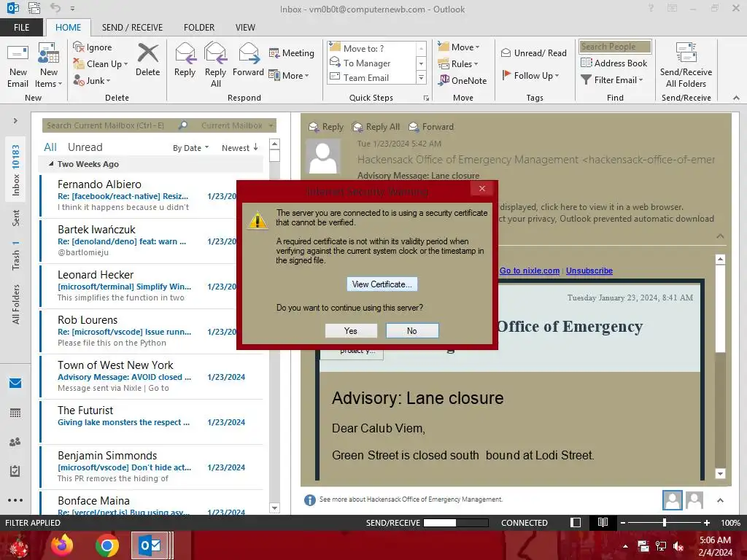The height and width of the screenshot is (560, 747).
Task: Open Quick Steps dialog launcher
Action: (x=426, y=98)
